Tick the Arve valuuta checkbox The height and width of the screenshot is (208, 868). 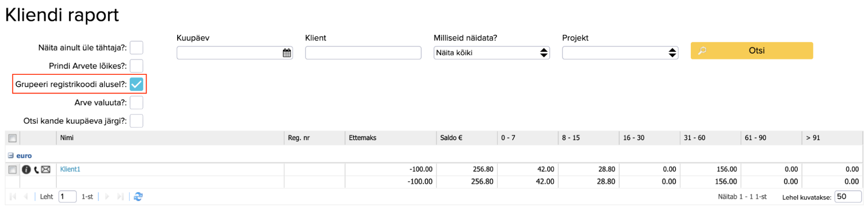click(x=136, y=103)
